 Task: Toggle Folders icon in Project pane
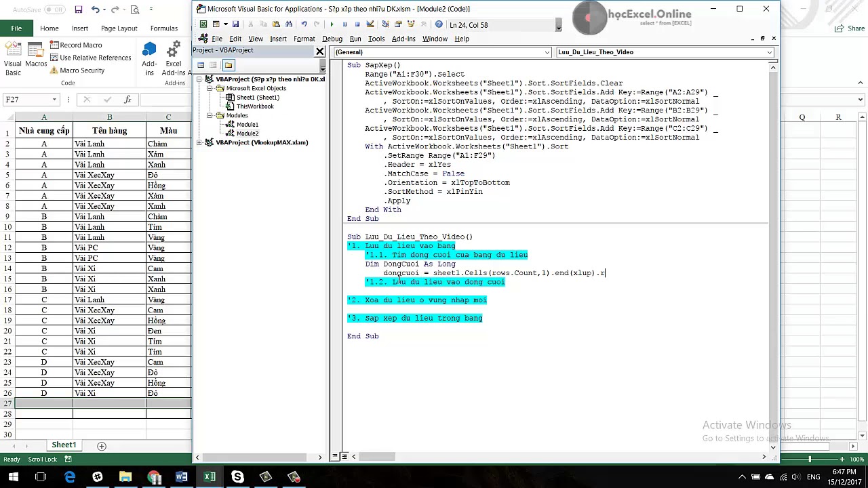pyautogui.click(x=229, y=65)
